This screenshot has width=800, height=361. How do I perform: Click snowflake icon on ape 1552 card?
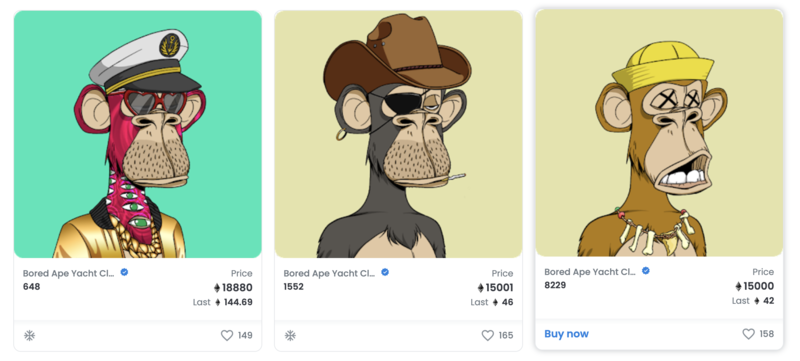pos(290,336)
